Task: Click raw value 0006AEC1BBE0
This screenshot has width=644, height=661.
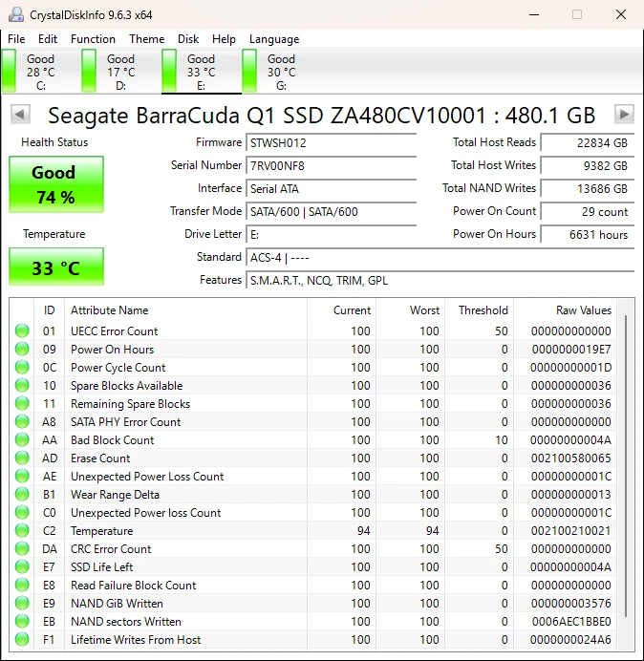Action: [x=571, y=622]
